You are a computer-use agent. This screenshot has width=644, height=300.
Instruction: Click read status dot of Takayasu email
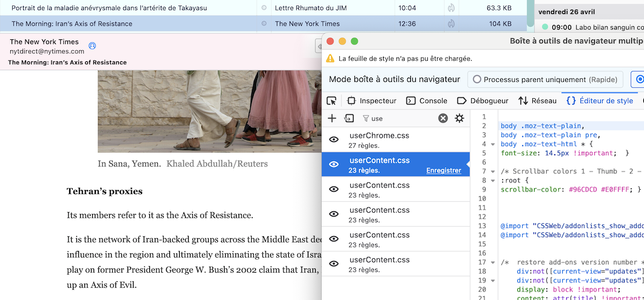[263, 8]
